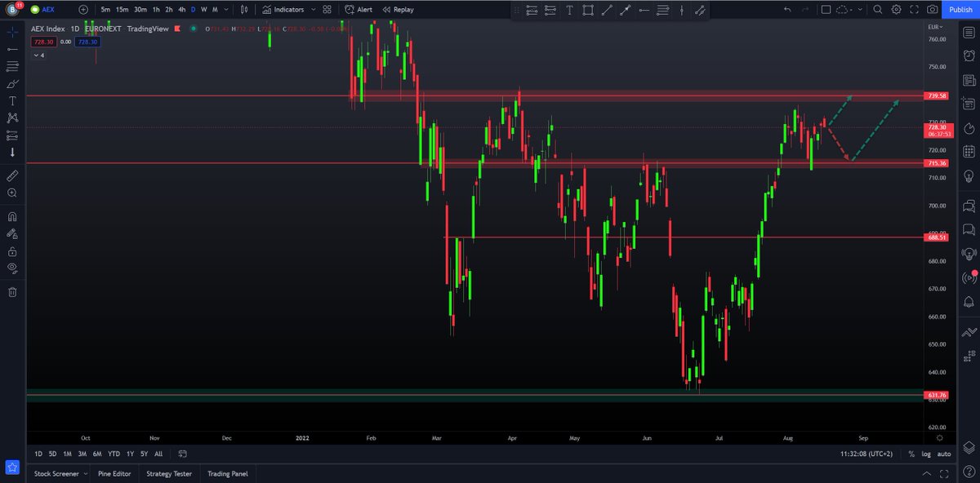Toggle hide all drawings eye icon
Viewport: 980px width, 483px height.
pyautogui.click(x=12, y=268)
